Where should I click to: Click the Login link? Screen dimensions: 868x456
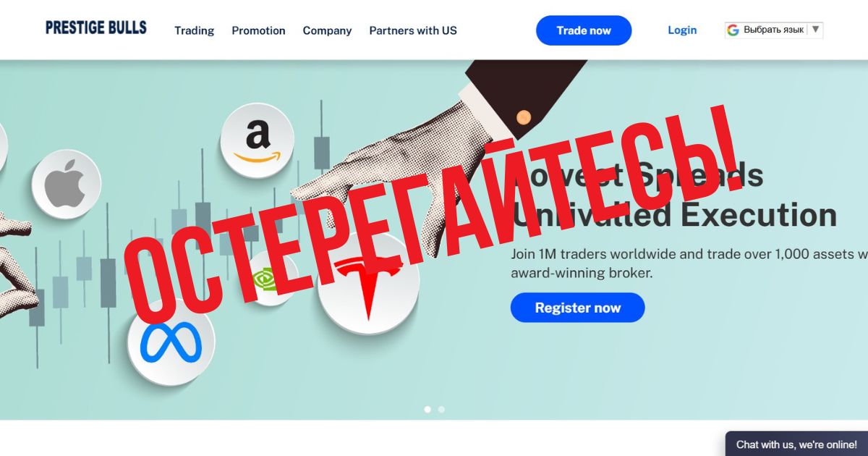coord(682,30)
